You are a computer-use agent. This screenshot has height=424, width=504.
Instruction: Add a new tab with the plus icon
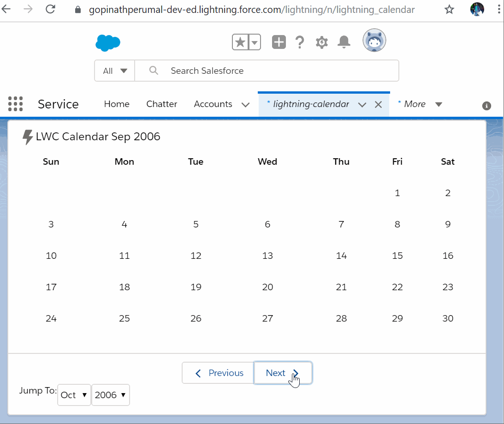tap(279, 42)
